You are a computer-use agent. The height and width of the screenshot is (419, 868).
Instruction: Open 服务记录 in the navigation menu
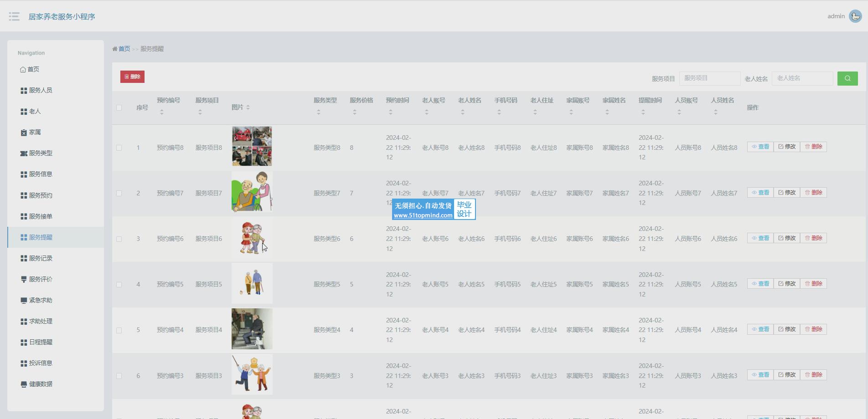(x=56, y=258)
